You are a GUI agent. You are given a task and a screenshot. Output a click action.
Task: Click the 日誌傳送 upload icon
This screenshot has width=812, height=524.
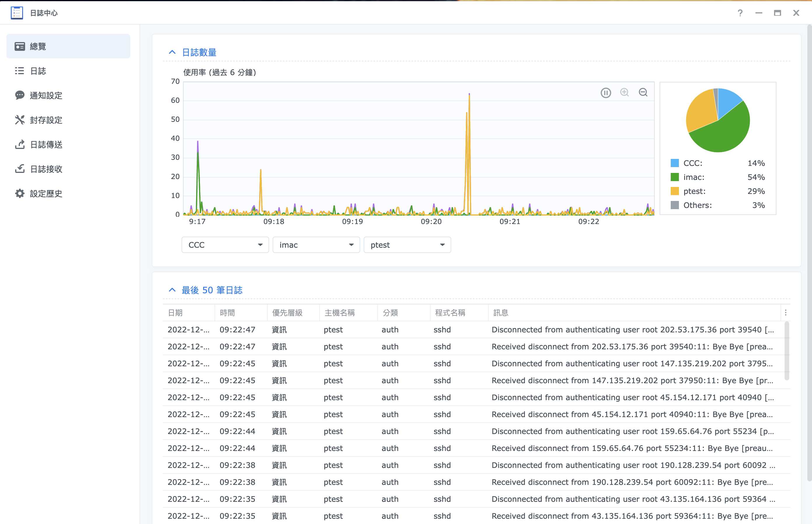(20, 144)
